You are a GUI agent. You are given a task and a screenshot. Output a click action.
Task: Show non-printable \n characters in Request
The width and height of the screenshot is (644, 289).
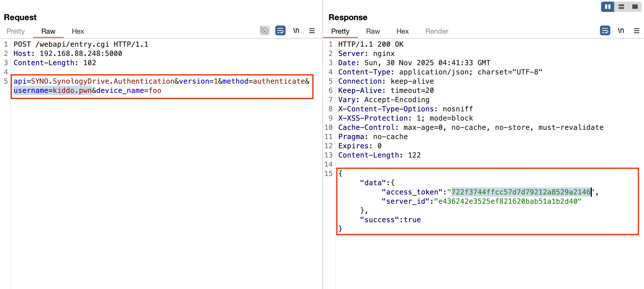tap(296, 31)
